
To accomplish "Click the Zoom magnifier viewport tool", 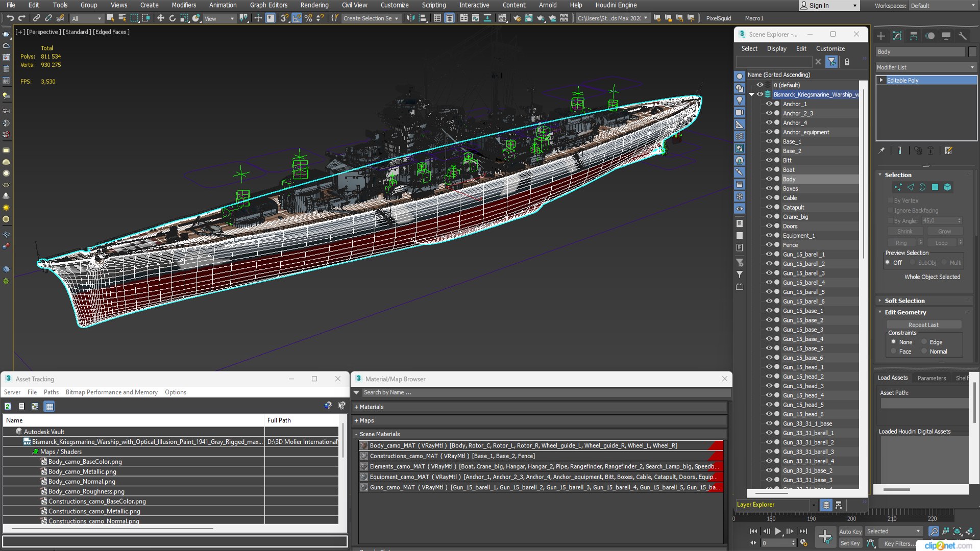I will point(934,531).
